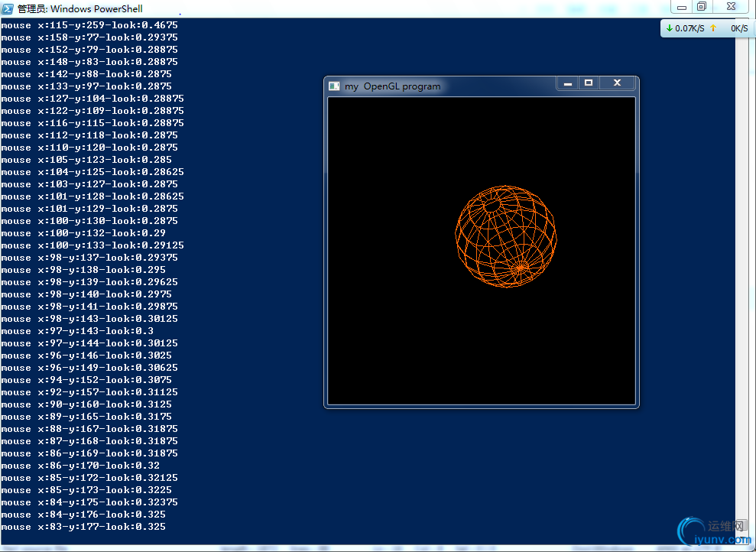Click the line "mouse x:89-y:165-look:0.3175"
The image size is (756, 552).
click(x=87, y=417)
